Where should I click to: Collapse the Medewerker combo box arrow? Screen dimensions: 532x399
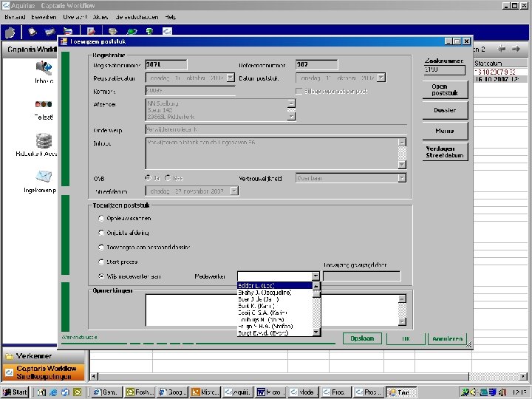(316, 276)
